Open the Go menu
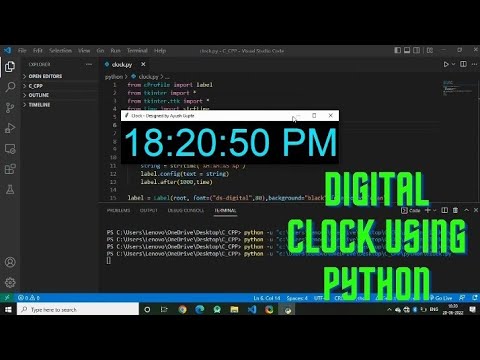Image resolution: width=480 pixels, height=360 pixels. [x=100, y=51]
